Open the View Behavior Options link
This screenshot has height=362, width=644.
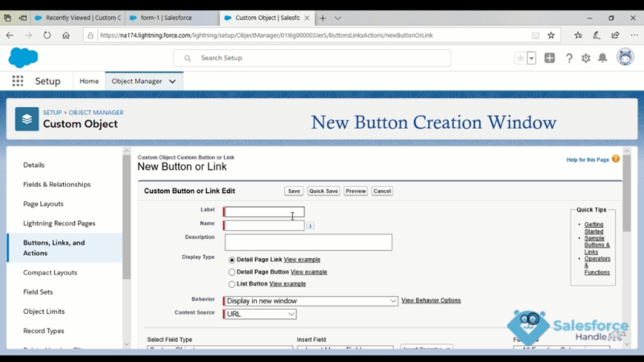point(431,301)
